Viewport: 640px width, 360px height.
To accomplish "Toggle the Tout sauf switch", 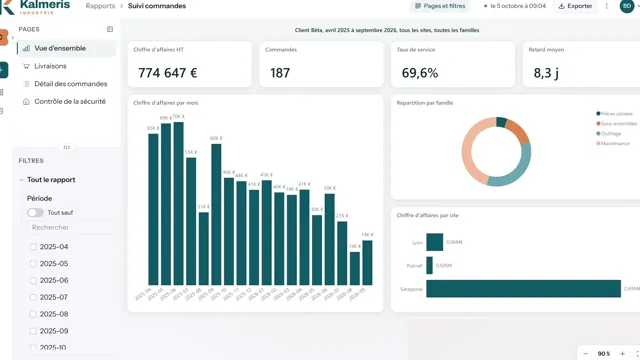I will click(x=35, y=213).
